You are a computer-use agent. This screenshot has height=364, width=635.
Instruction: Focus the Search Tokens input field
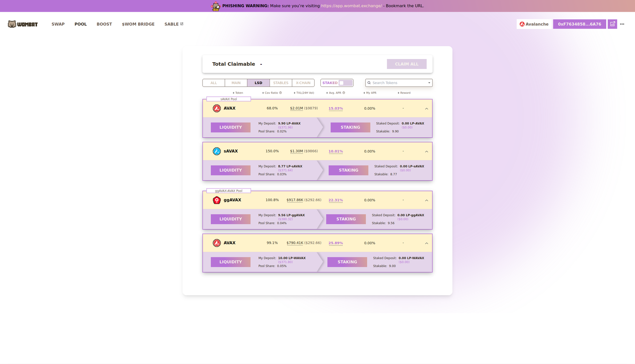399,83
